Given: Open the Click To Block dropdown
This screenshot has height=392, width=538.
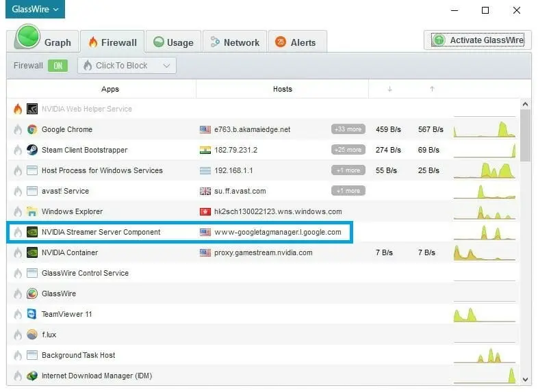Looking at the screenshot, I should click(127, 66).
